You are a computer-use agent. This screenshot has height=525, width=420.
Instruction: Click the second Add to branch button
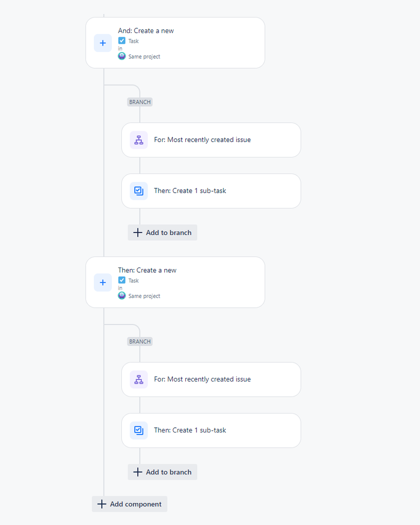pyautogui.click(x=162, y=472)
